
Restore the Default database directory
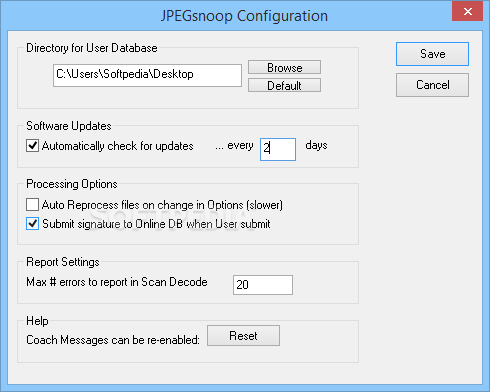[x=284, y=85]
